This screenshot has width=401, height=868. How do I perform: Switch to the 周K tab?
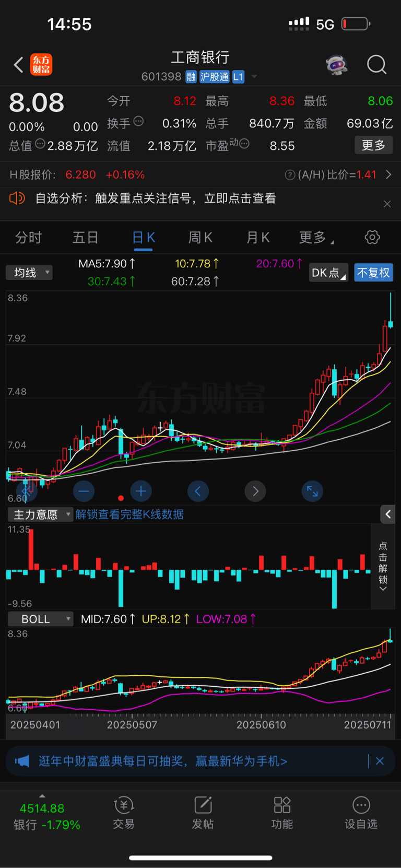pyautogui.click(x=200, y=238)
